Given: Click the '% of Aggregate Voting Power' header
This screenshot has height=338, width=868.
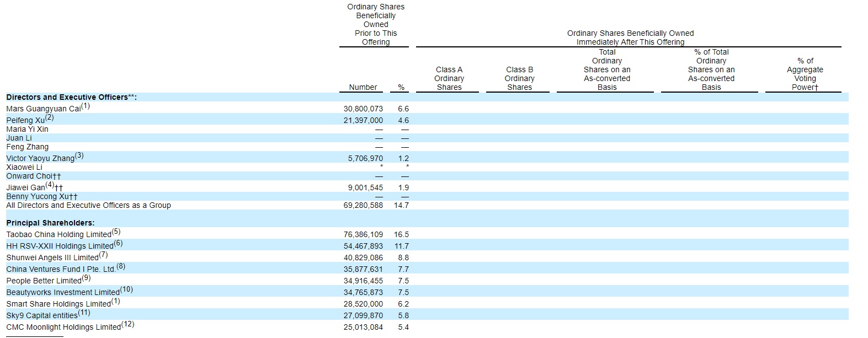Looking at the screenshot, I should 805,74.
